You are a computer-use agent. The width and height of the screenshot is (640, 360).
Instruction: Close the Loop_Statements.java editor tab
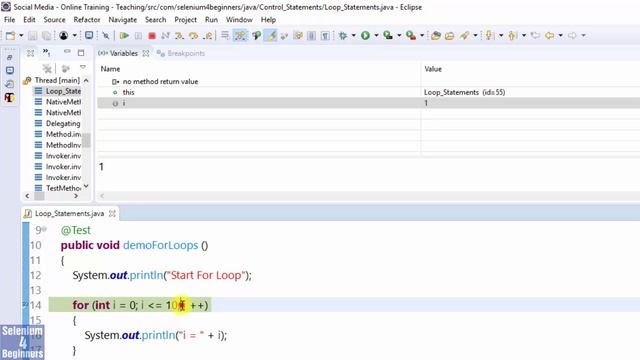pyautogui.click(x=112, y=213)
